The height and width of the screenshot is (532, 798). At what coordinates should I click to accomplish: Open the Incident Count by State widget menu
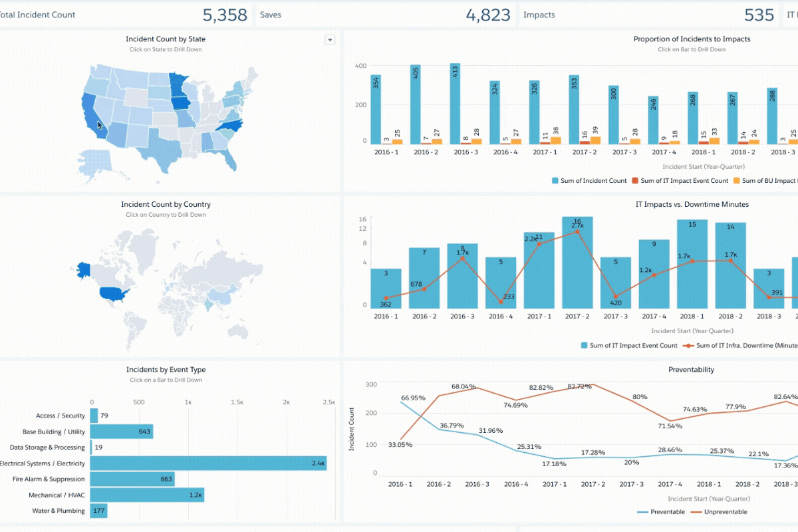click(330, 40)
